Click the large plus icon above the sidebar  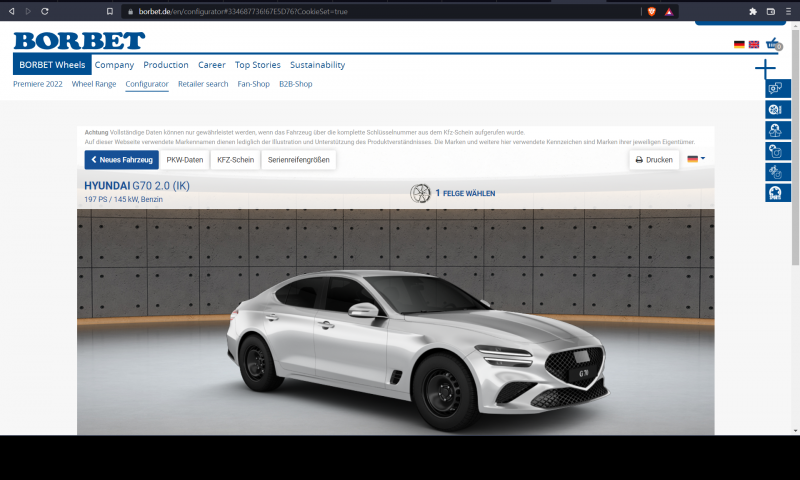pyautogui.click(x=765, y=68)
